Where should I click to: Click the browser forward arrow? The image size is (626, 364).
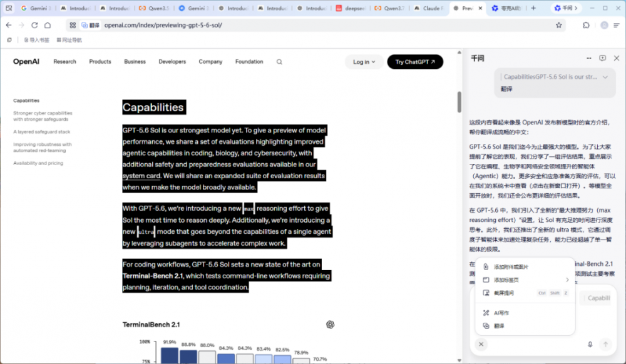pyautogui.click(x=21, y=25)
